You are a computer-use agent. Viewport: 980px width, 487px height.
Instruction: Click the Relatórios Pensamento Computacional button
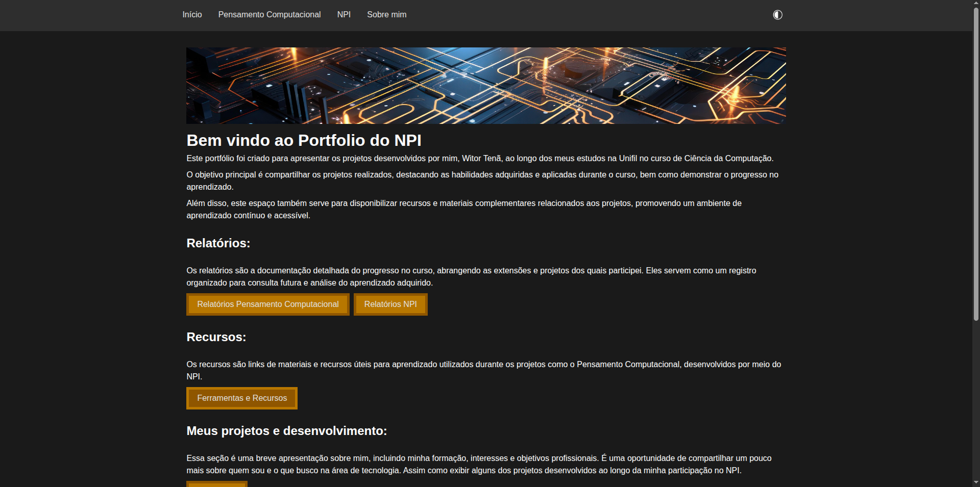pyautogui.click(x=267, y=304)
